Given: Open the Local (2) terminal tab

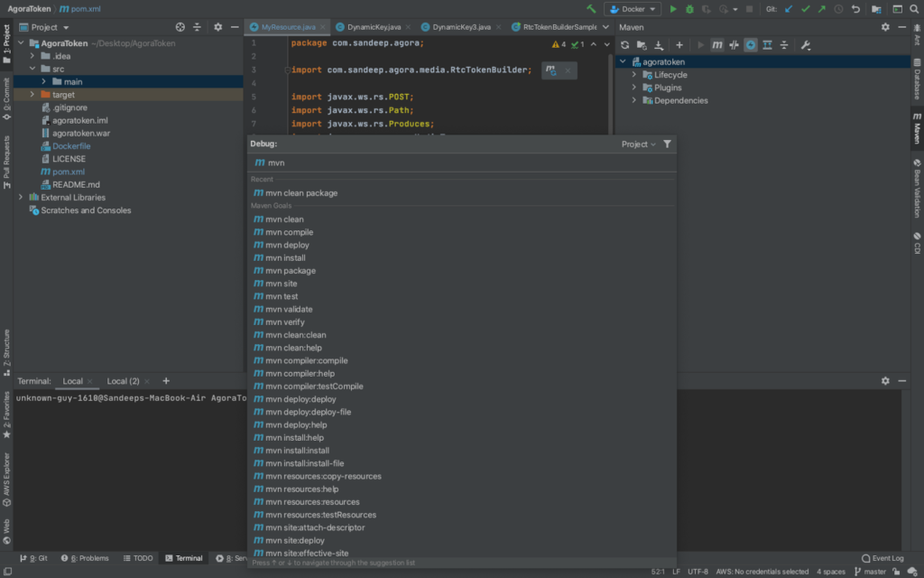Looking at the screenshot, I should 123,381.
